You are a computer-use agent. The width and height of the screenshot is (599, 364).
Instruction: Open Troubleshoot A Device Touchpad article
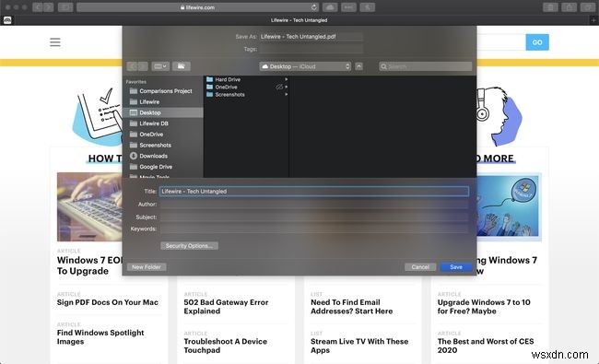[x=226, y=346]
